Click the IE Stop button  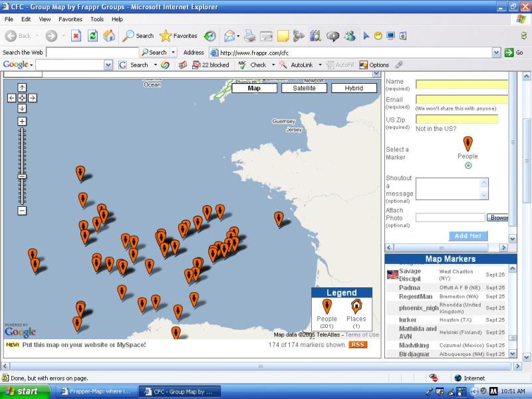76,36
